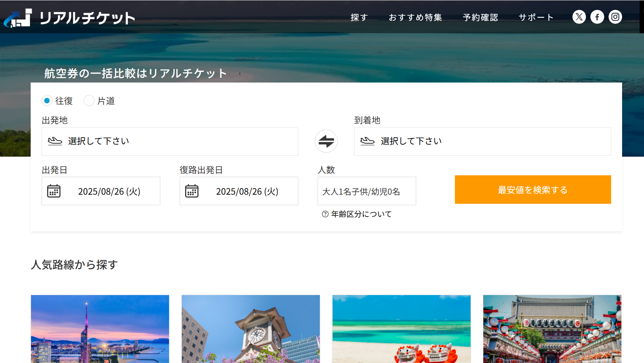This screenshot has width=644, height=363.
Task: Open the X (Twitter) social icon
Action: click(x=579, y=17)
